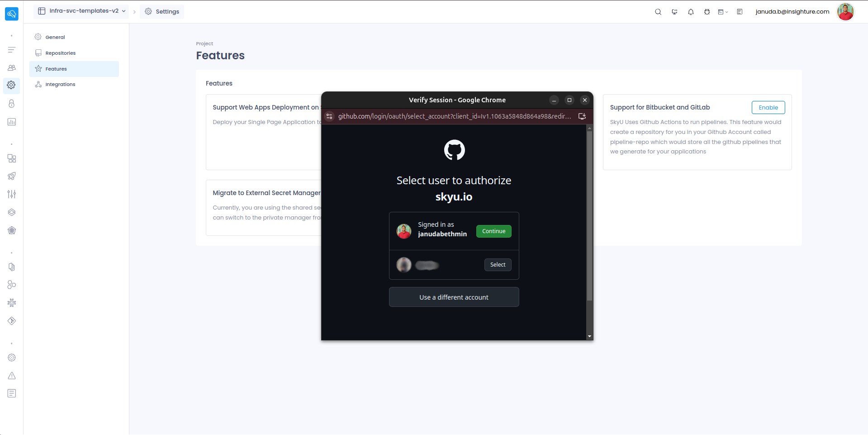Click the install app icon in popup address bar
Viewport: 868px width, 435px height.
[582, 116]
